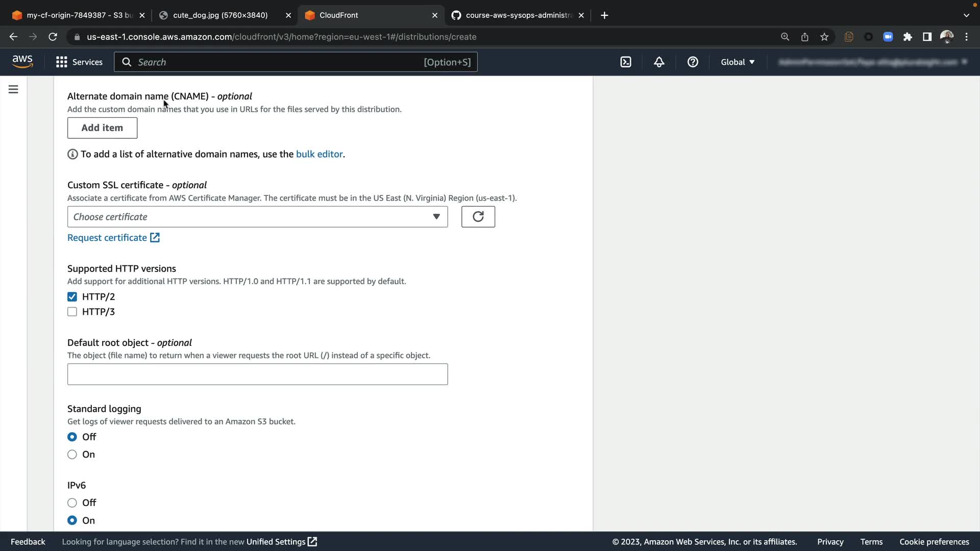Open browser extensions puzzle icon
Image resolution: width=980 pixels, height=551 pixels.
point(908,37)
